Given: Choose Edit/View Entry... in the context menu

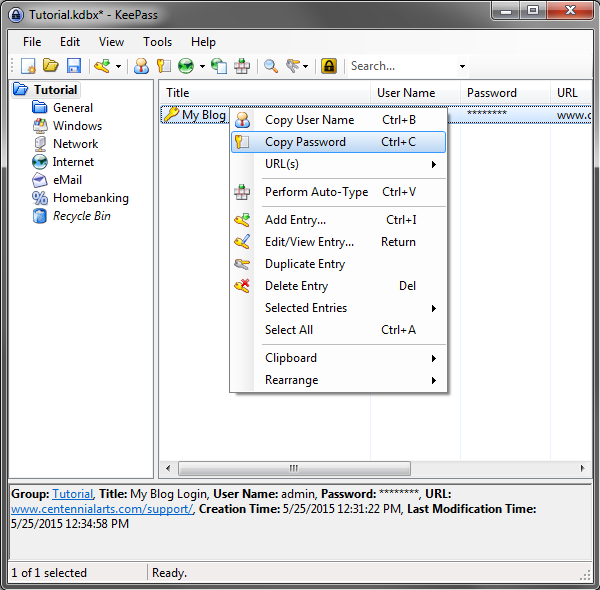Looking at the screenshot, I should [x=339, y=242].
